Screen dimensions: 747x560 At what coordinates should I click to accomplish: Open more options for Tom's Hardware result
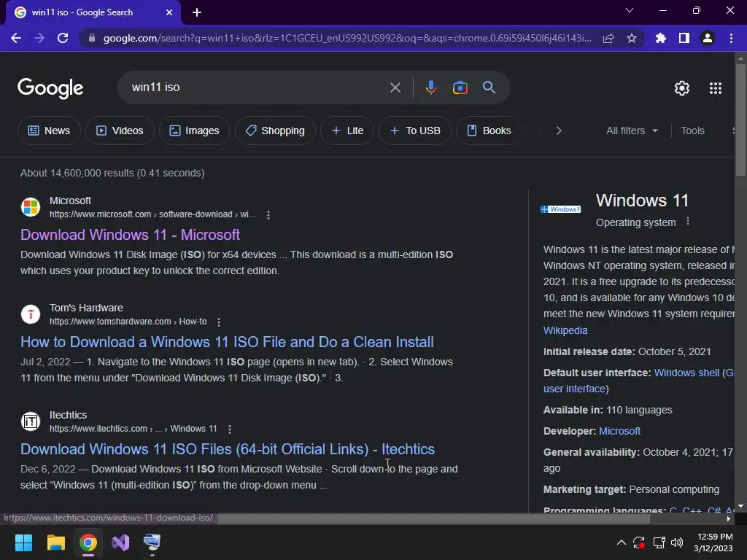point(219,322)
